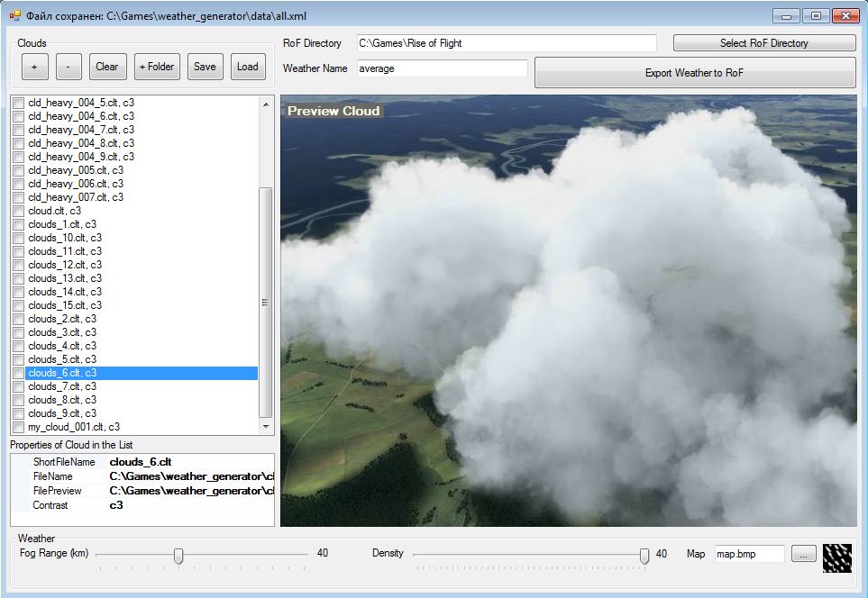Browse for map file with ... button
868x598 pixels.
804,554
